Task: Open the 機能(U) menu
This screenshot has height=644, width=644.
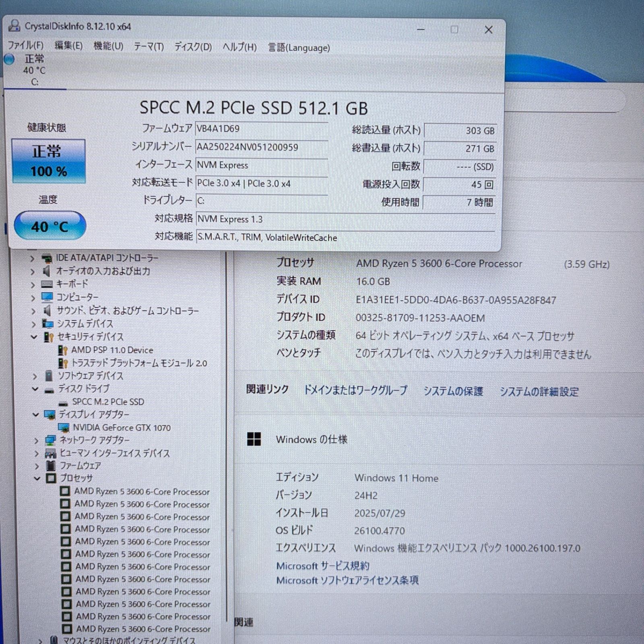Action: click(x=108, y=46)
